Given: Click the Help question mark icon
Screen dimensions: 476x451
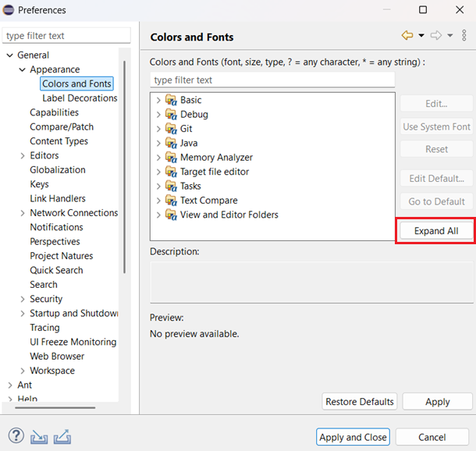Looking at the screenshot, I should click(16, 436).
